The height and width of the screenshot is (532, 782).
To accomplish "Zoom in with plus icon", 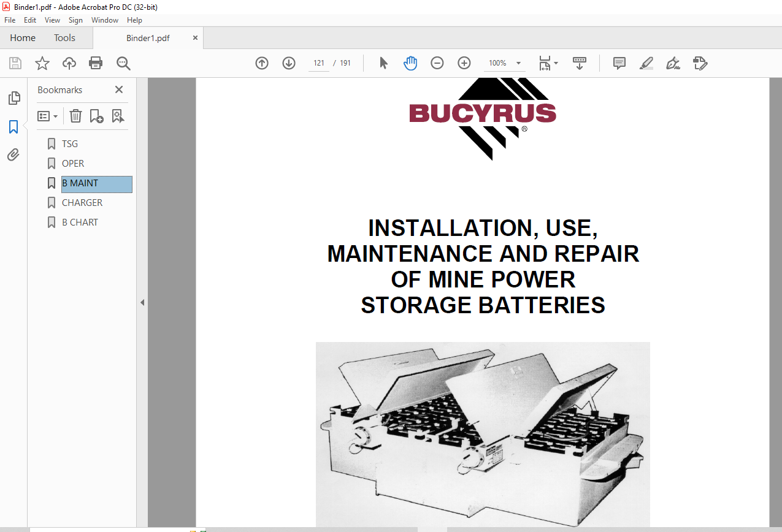I will (x=464, y=63).
